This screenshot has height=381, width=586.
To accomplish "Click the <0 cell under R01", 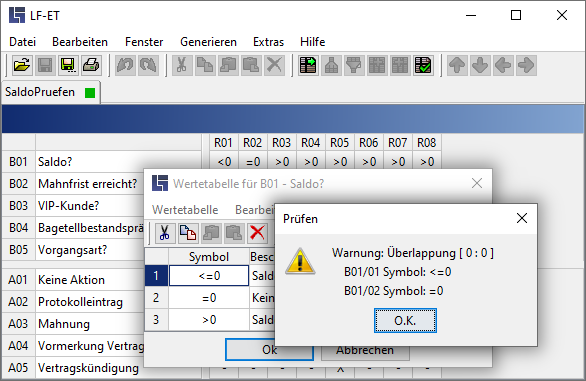I will pyautogui.click(x=223, y=162).
